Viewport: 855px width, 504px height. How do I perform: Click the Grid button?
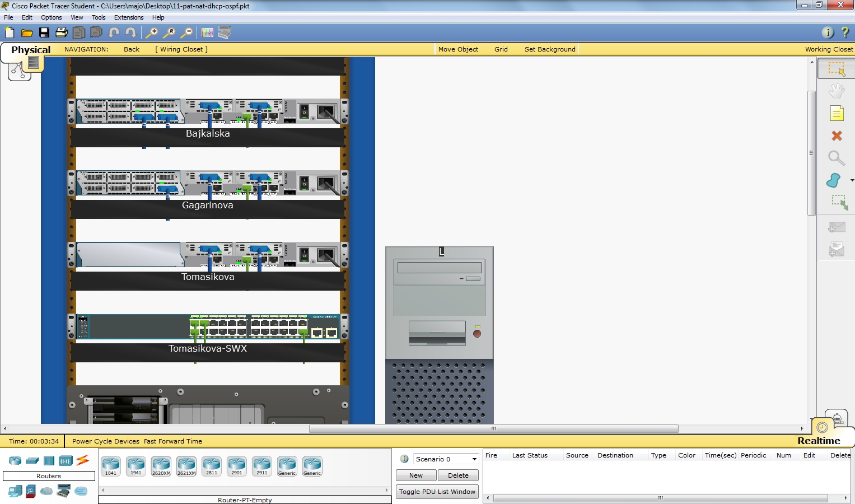(501, 49)
